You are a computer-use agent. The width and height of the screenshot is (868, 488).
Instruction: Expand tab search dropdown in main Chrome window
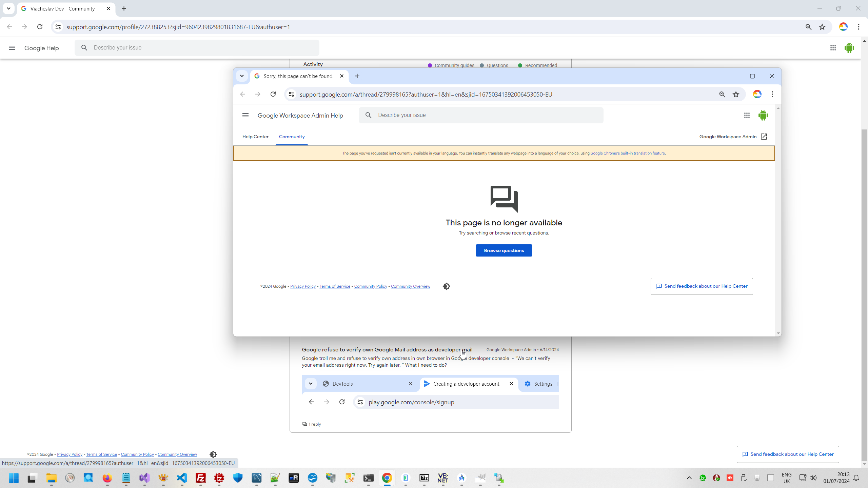8,8
